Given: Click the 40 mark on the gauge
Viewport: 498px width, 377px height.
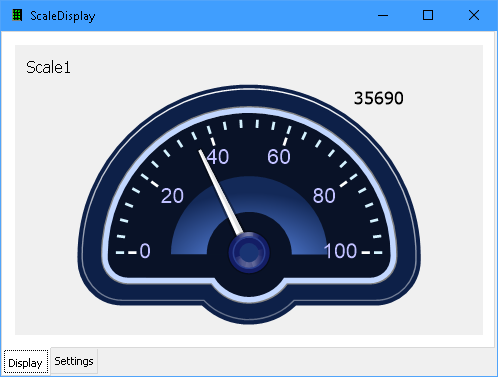Looking at the screenshot, I should tap(218, 157).
